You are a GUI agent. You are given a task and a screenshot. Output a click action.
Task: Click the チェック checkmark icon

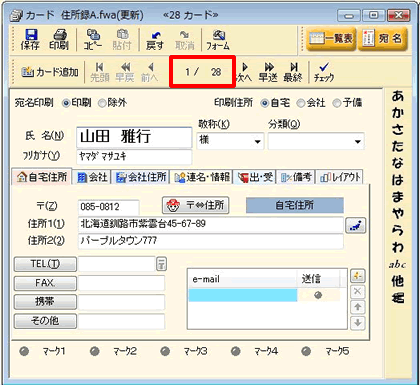(324, 72)
